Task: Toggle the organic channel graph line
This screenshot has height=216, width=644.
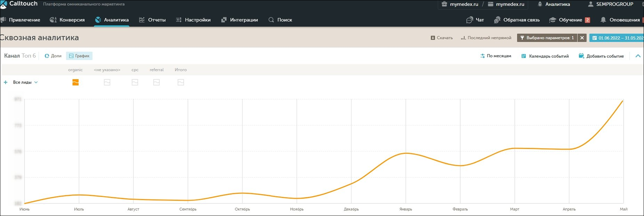Action: click(75, 82)
